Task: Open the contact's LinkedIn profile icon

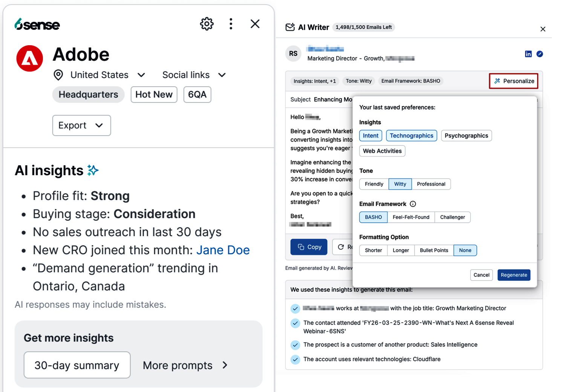Action: click(x=528, y=54)
